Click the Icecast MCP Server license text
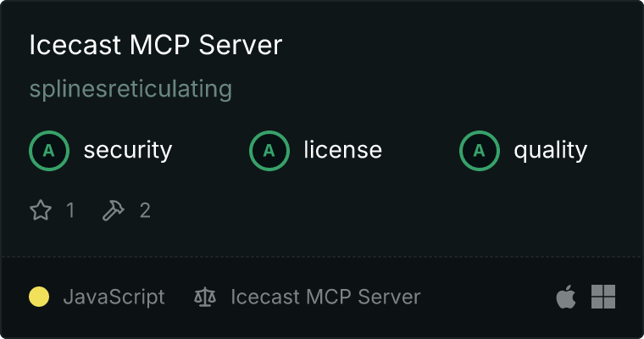 coord(325,297)
